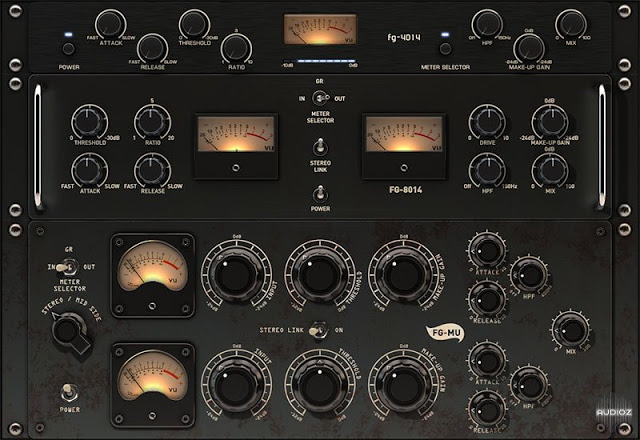
Task: Click the FG-4014 HPF knob
Action: (487, 24)
